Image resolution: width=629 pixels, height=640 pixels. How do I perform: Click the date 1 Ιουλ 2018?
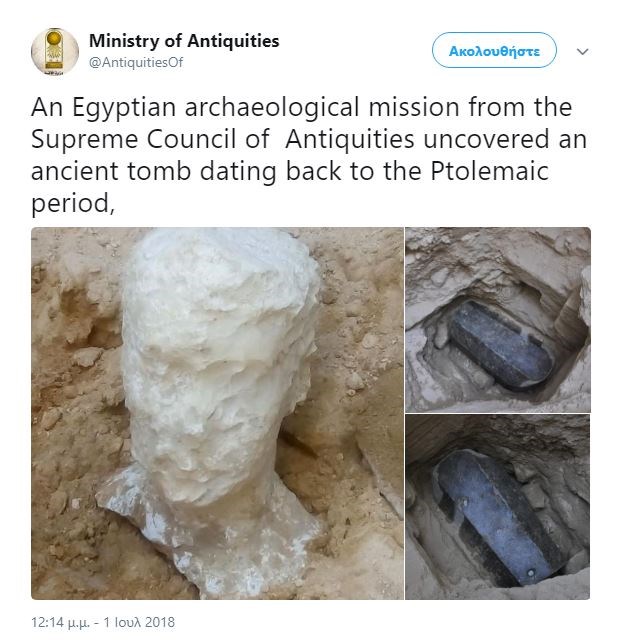[139, 622]
